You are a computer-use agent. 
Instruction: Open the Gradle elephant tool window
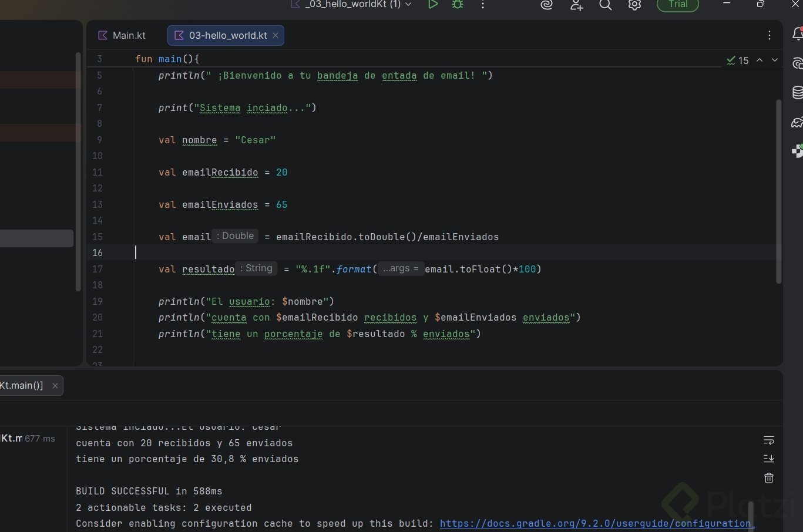coord(797,122)
